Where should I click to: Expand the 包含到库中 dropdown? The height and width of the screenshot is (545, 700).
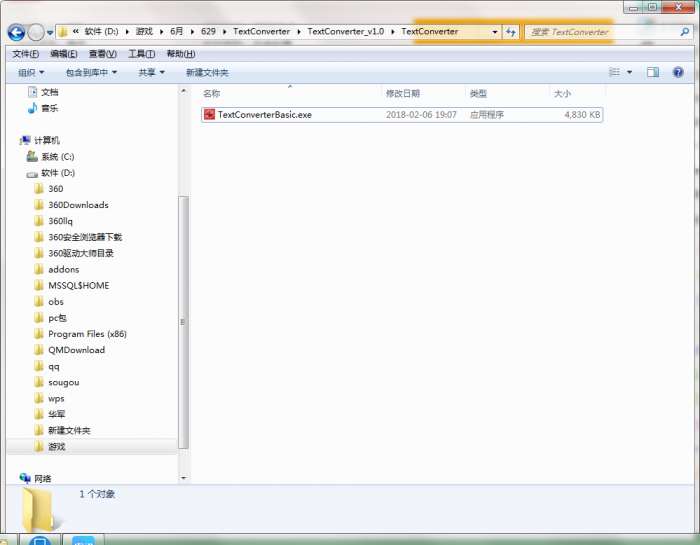click(91, 72)
